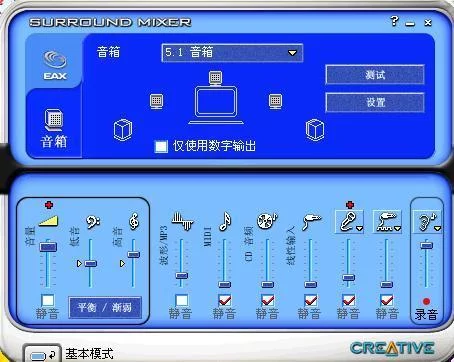
Task: Click the bass center marker arrow
Action: 79,263
